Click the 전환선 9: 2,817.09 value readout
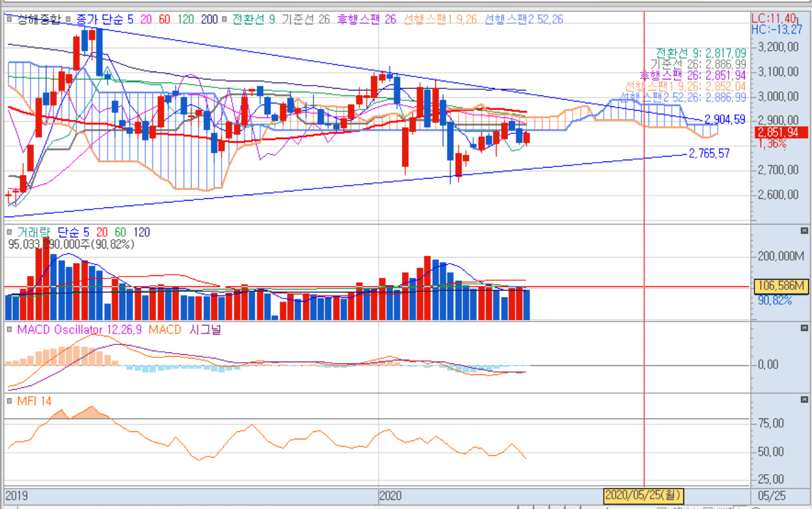The width and height of the screenshot is (812, 509). click(701, 53)
